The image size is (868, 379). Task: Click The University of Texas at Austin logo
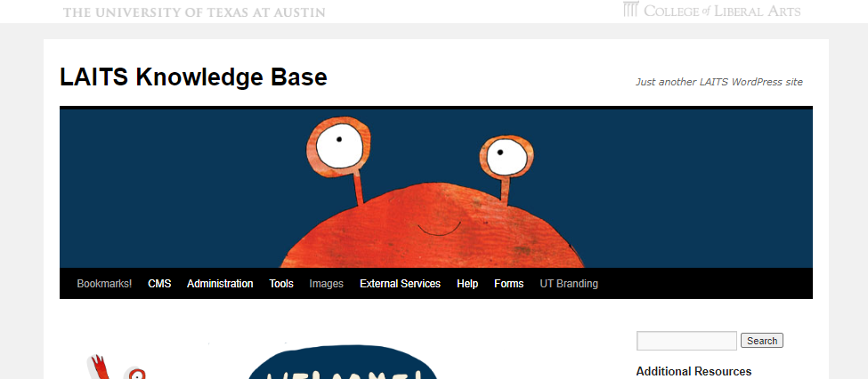click(x=194, y=12)
